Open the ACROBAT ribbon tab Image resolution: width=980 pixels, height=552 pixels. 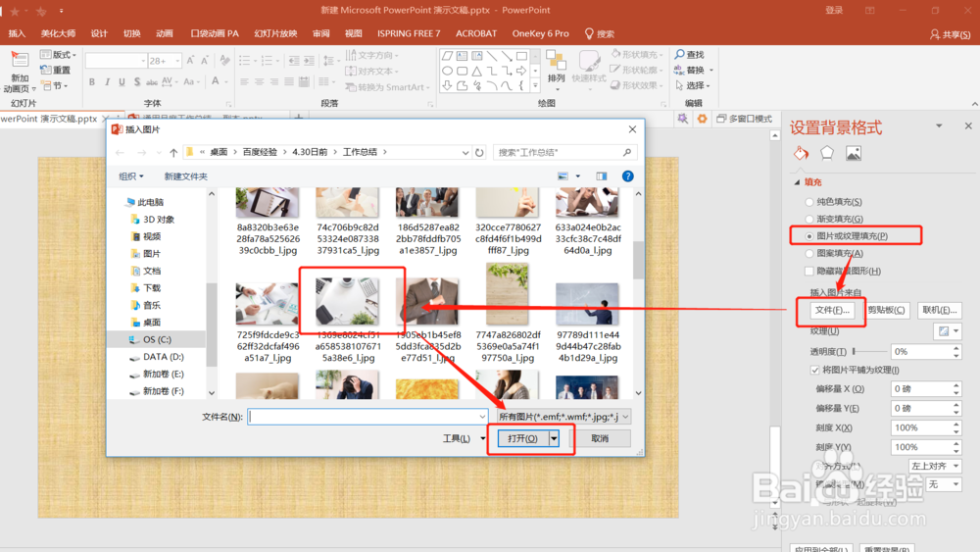tap(476, 33)
